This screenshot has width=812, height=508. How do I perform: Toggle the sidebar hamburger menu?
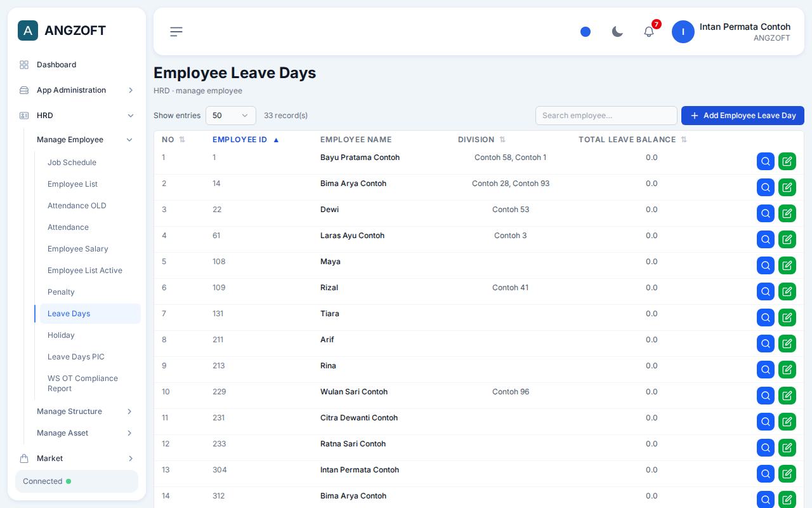click(x=176, y=31)
